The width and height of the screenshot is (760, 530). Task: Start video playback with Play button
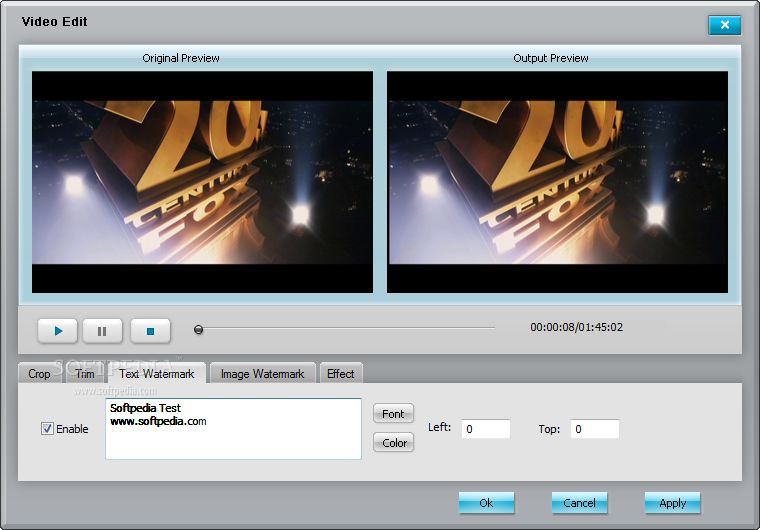point(58,331)
